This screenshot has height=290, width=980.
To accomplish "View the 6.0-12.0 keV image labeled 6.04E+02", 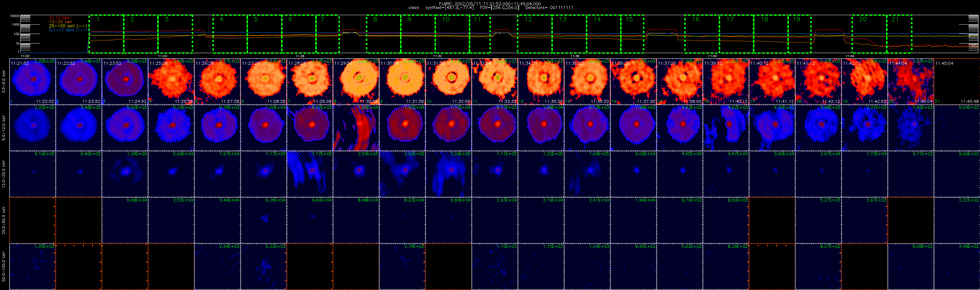I will [x=957, y=127].
